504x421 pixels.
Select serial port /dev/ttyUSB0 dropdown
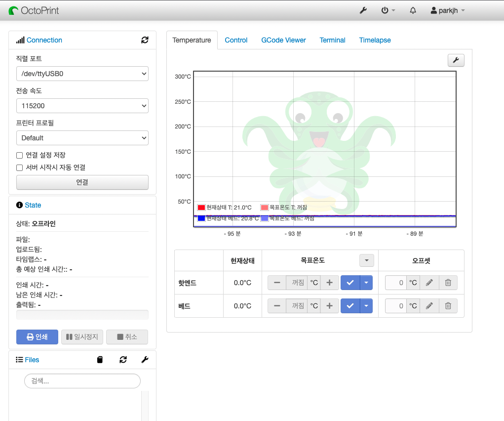pos(82,74)
